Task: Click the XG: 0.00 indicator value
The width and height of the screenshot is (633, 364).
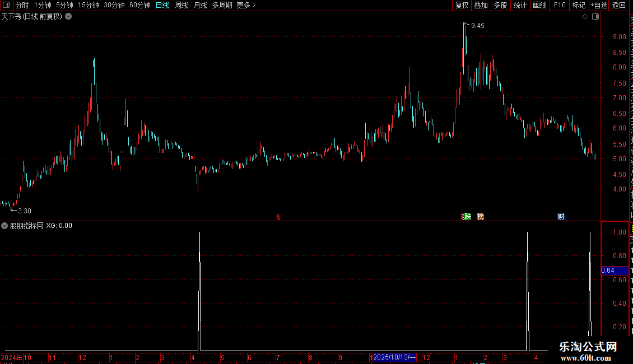Action: pos(59,226)
